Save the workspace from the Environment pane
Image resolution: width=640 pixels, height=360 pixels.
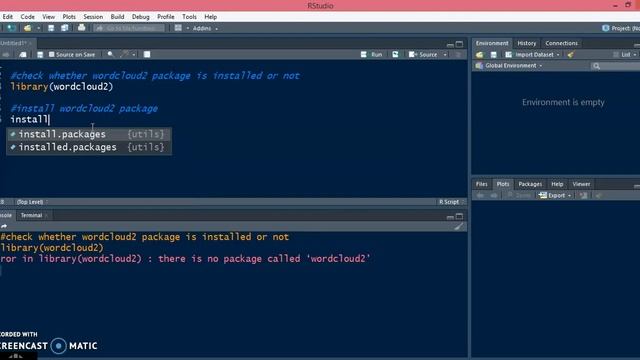pos(493,55)
